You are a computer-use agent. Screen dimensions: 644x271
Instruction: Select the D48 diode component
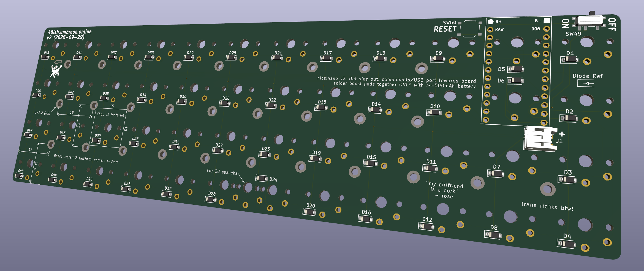(x=19, y=176)
